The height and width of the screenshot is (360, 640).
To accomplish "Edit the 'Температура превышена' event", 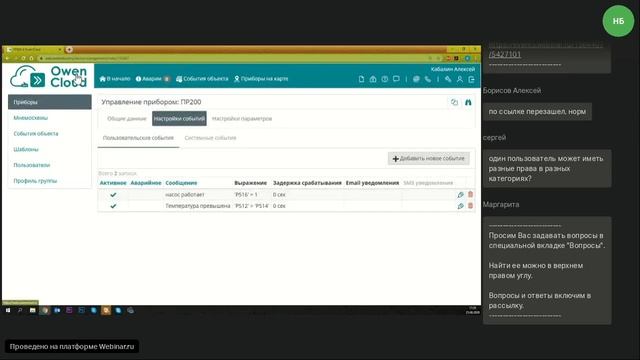I will (460, 206).
